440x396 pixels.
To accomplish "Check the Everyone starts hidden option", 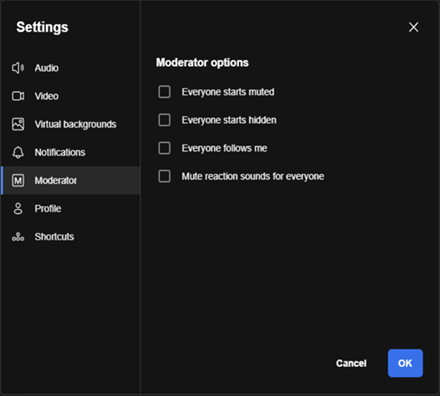I will (164, 120).
